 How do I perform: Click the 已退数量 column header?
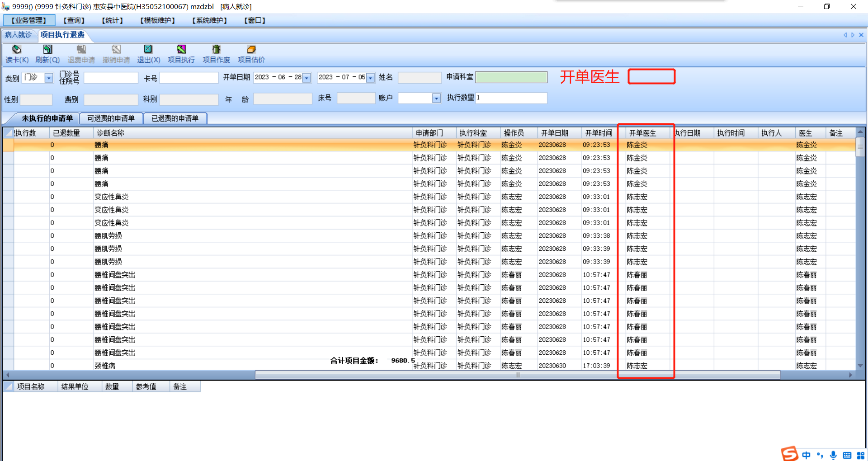tap(71, 133)
